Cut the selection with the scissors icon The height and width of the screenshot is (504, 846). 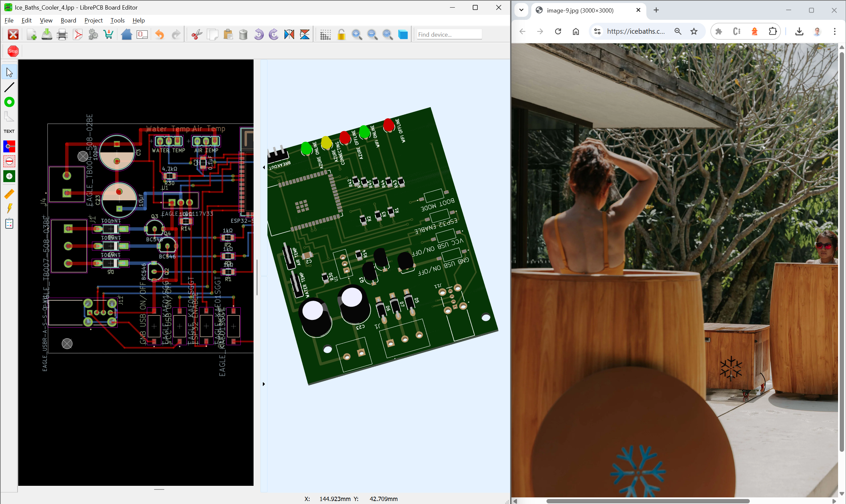point(197,34)
